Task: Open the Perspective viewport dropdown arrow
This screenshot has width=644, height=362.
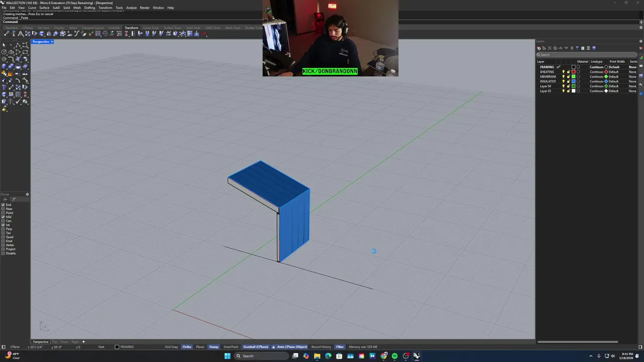Action: click(52, 42)
